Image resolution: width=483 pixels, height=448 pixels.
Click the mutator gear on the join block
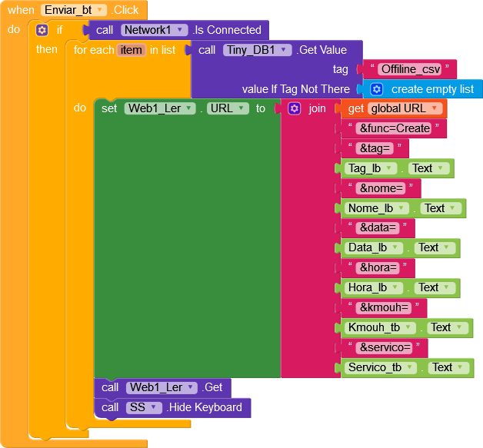click(294, 108)
